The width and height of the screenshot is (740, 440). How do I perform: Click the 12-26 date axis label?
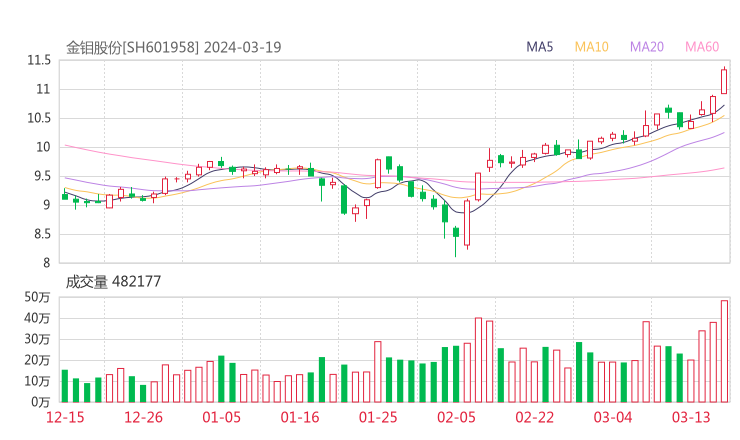pyautogui.click(x=143, y=417)
